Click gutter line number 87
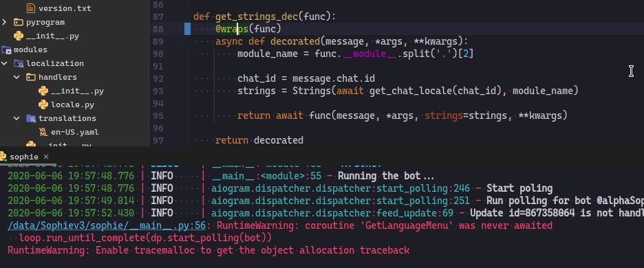The height and width of the screenshot is (268, 644). [158, 16]
